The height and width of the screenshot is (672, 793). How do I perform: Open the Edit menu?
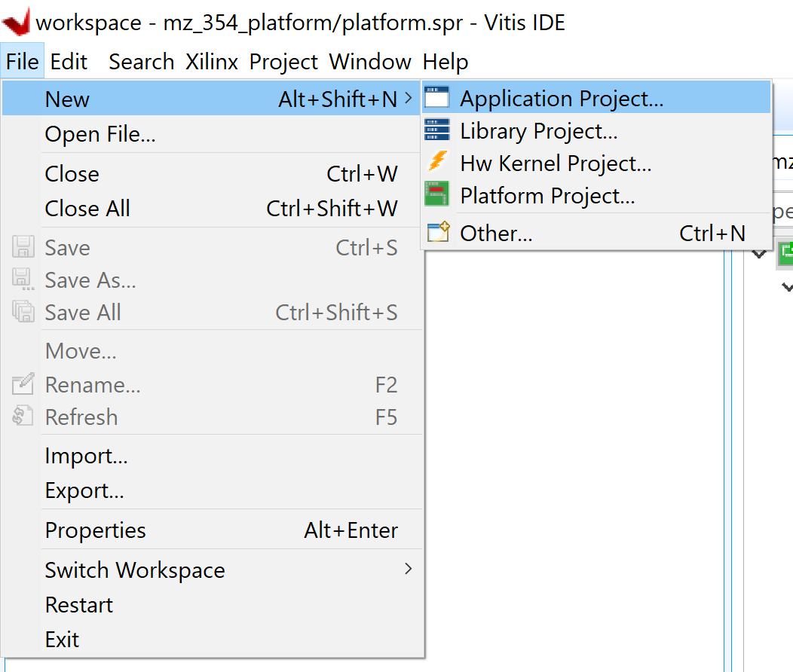(x=69, y=62)
